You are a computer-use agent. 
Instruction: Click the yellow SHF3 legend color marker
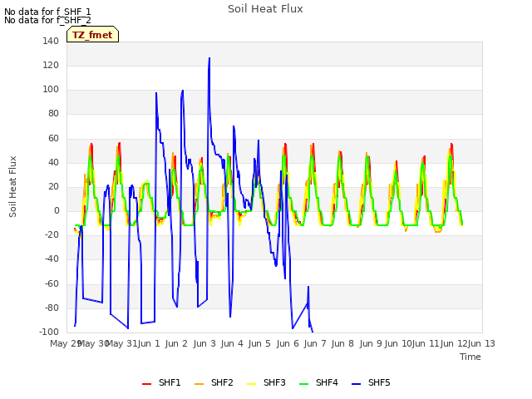(x=251, y=384)
